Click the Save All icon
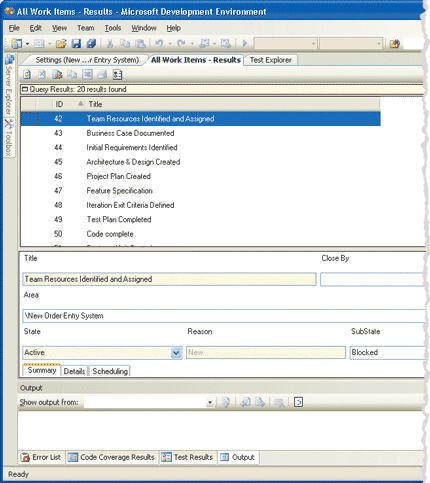 (91, 43)
